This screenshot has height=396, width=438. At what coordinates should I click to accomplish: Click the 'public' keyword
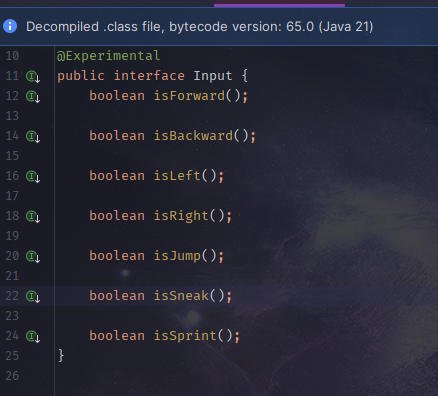(81, 76)
